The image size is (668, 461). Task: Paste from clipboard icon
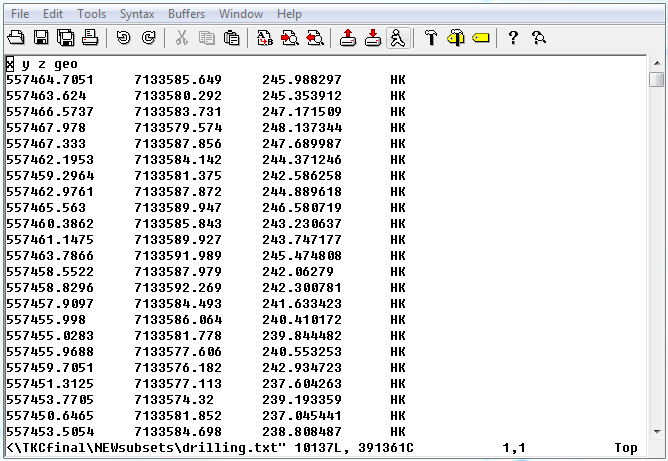(x=231, y=38)
